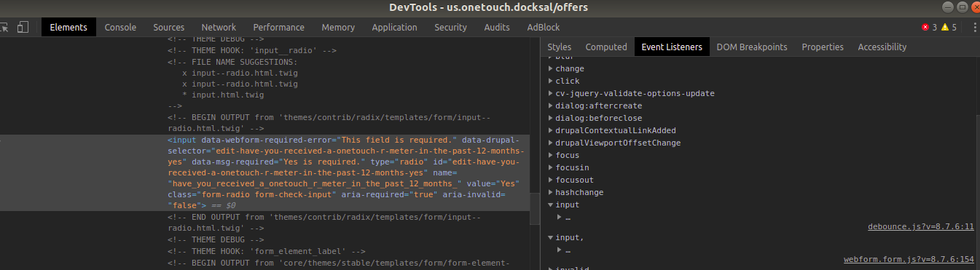Screen dimensions: 980x270
Task: Expand the click event listener
Action: pyautogui.click(x=563, y=81)
